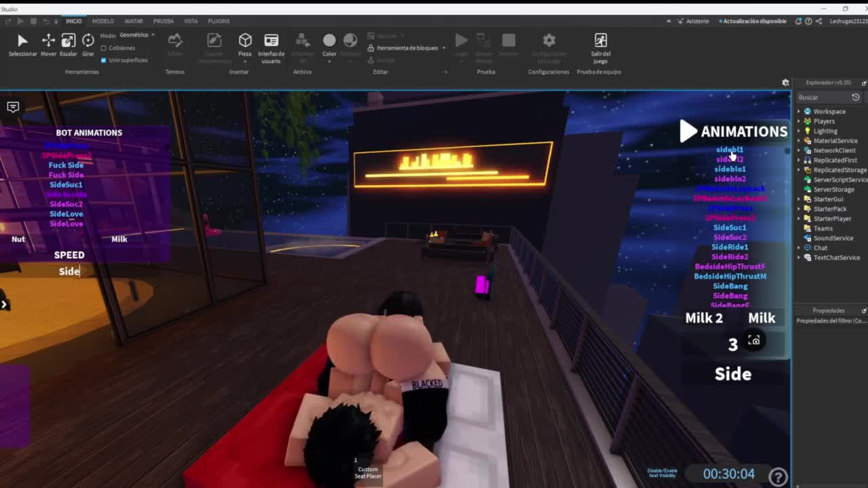Screen dimensions: 868x488
Task: Click the Explorer Buscar search field
Action: 823,98
